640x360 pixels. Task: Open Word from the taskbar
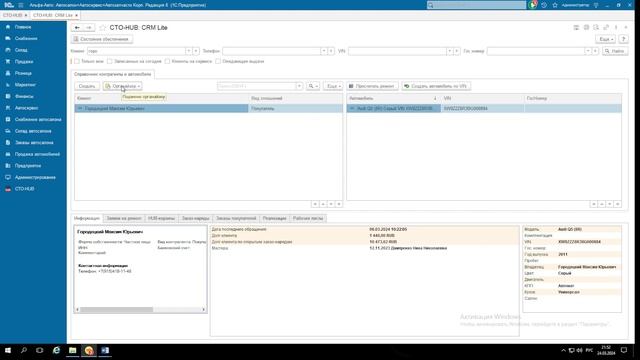click(105, 351)
